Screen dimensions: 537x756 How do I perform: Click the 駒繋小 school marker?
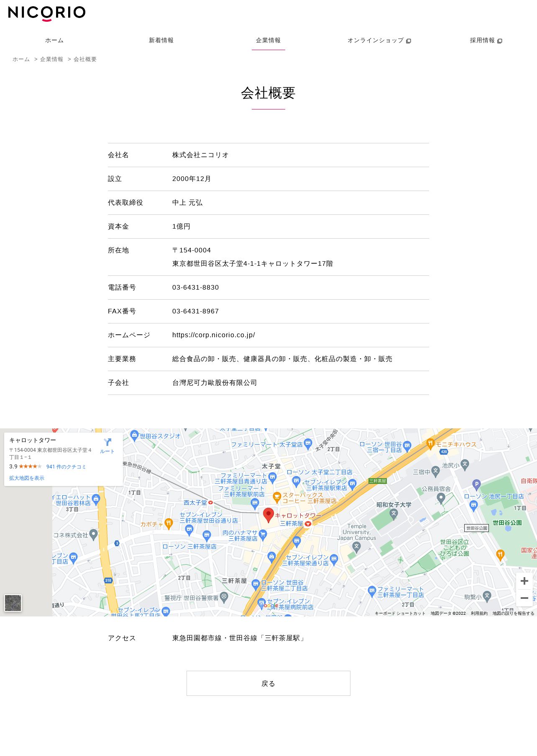point(487,596)
